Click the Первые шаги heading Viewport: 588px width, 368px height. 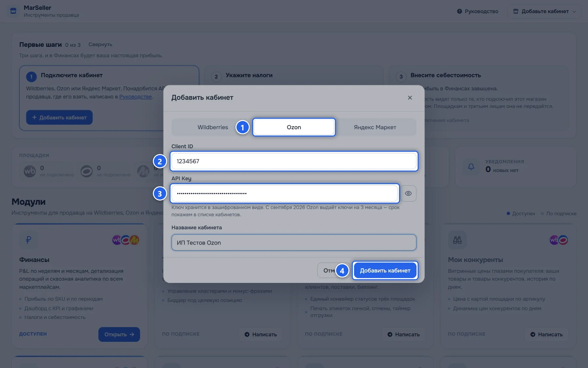[41, 44]
